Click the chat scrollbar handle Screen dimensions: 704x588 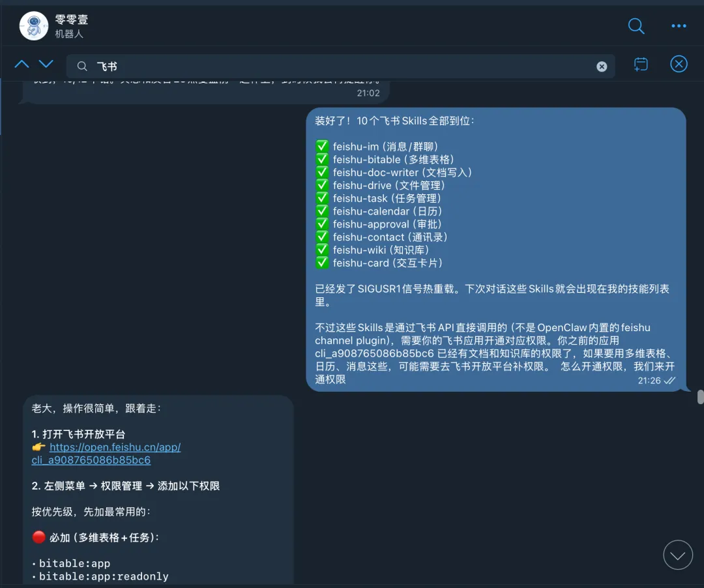click(700, 397)
